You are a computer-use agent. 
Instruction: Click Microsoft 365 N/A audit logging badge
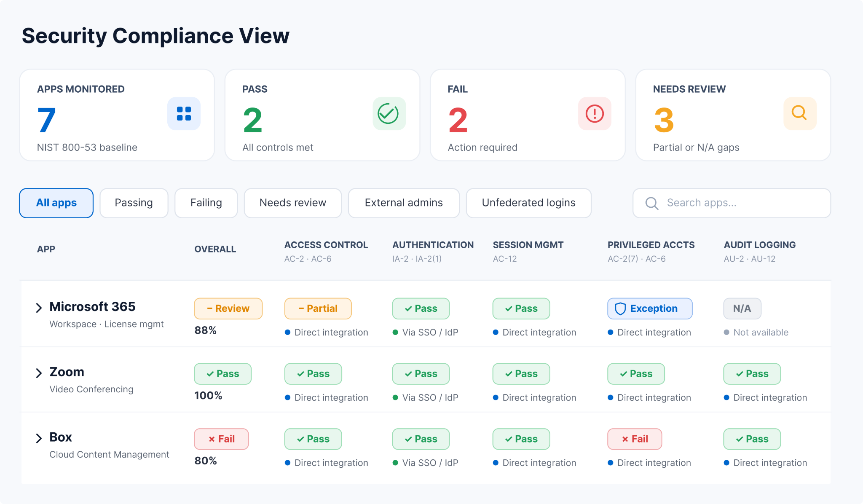[x=742, y=308]
